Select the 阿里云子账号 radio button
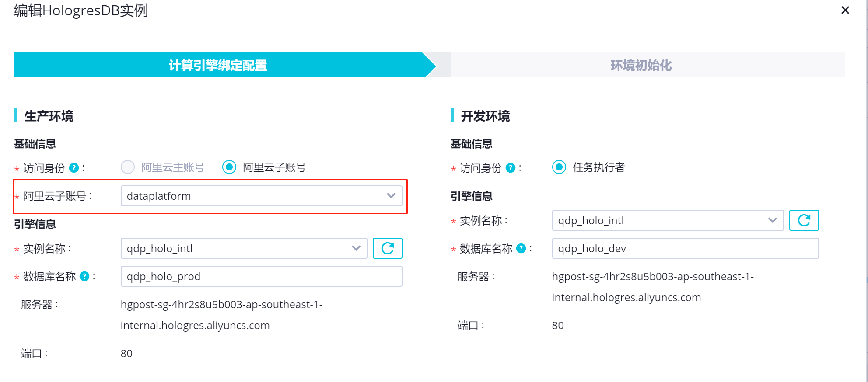The width and height of the screenshot is (868, 382). [x=229, y=167]
